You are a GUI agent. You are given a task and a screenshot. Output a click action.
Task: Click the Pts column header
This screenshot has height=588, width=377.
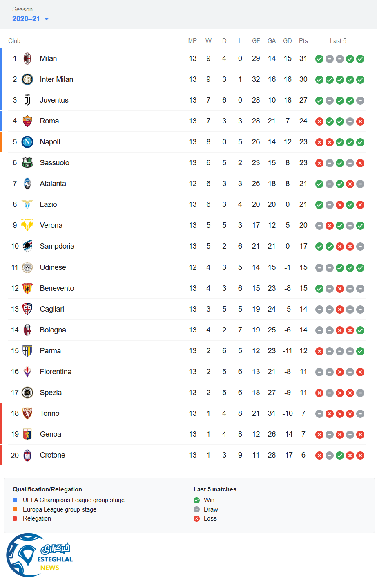point(303,41)
